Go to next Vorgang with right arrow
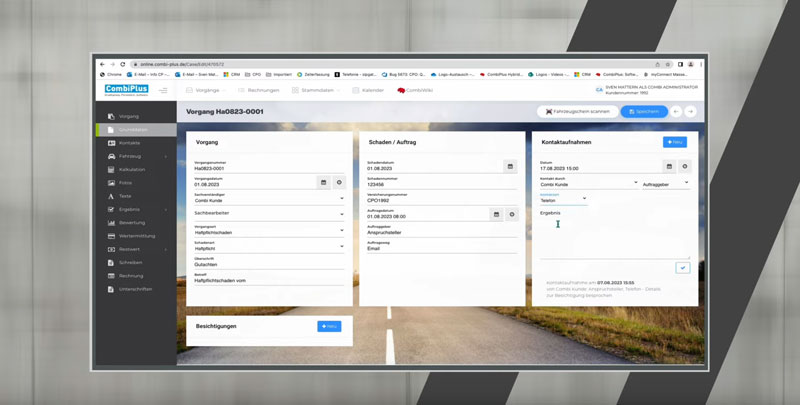This screenshot has width=800, height=405. [x=690, y=111]
